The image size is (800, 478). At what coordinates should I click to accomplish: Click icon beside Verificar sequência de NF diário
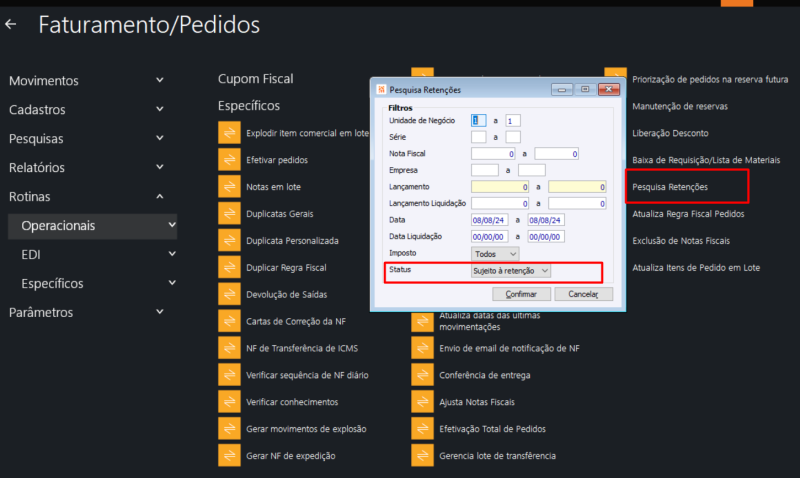pos(229,375)
